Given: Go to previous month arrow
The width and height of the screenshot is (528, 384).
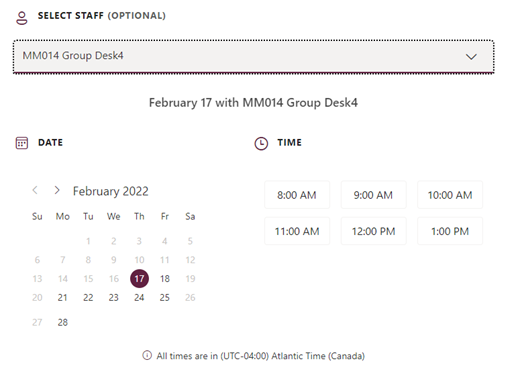Looking at the screenshot, I should tap(35, 190).
